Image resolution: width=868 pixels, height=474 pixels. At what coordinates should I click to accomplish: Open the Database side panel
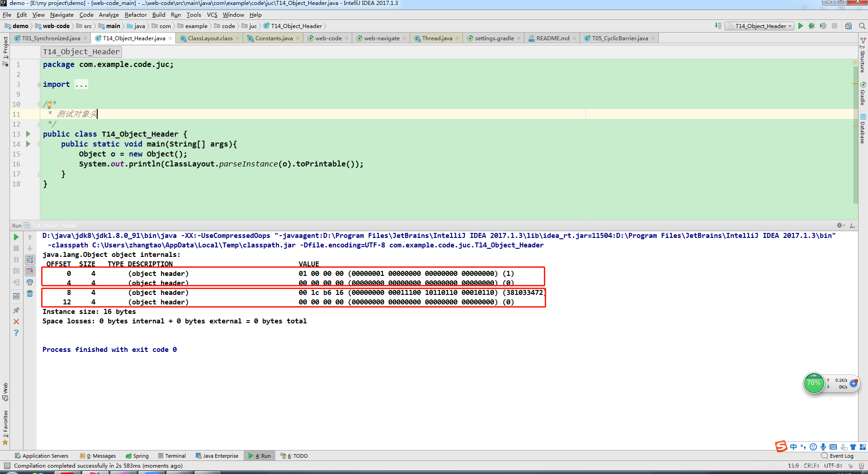[x=863, y=129]
